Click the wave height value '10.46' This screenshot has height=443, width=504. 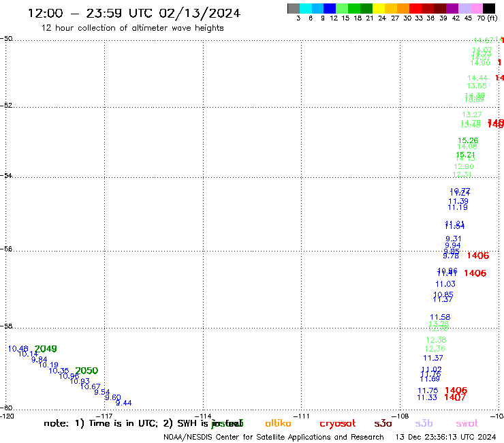[x=18, y=349]
